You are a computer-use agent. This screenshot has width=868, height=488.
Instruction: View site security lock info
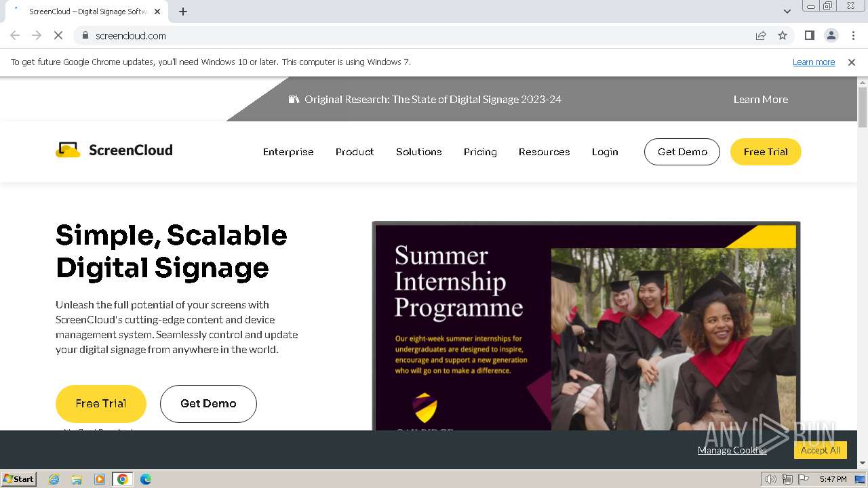[85, 35]
